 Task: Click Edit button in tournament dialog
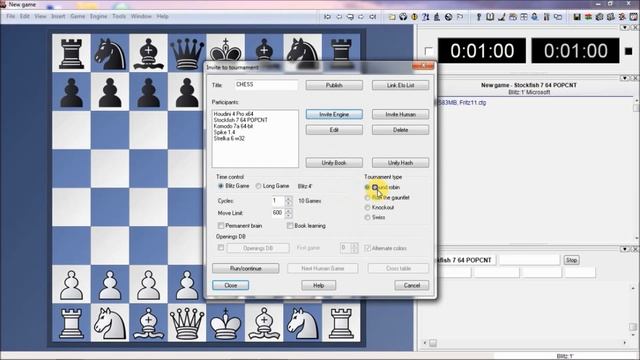coord(334,130)
